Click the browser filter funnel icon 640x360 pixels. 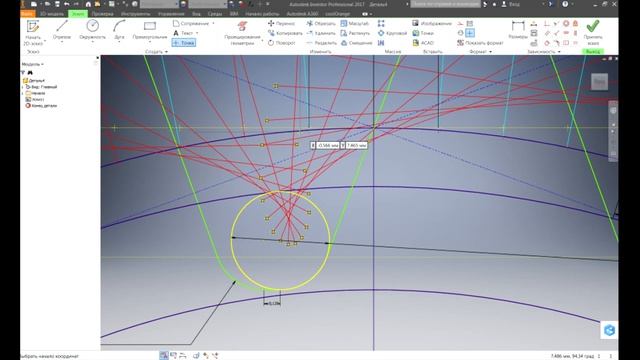tap(23, 73)
